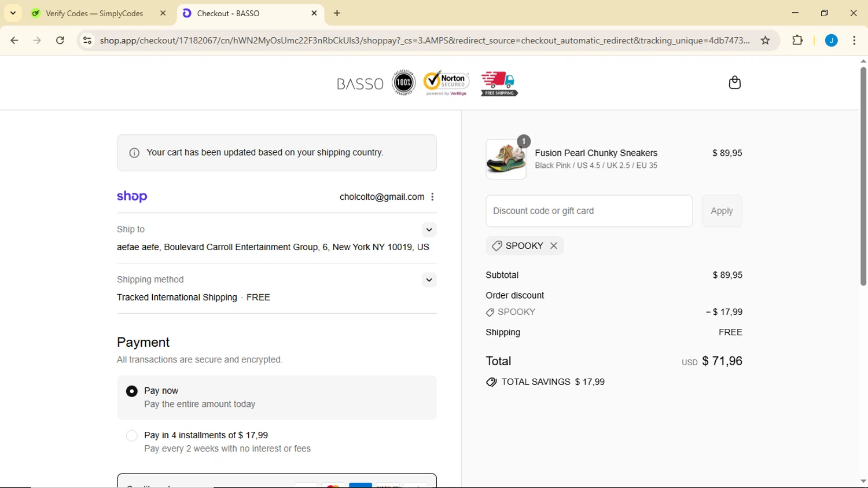Expand the Shipping method section
Screen dimensions: 868x488
point(429,280)
